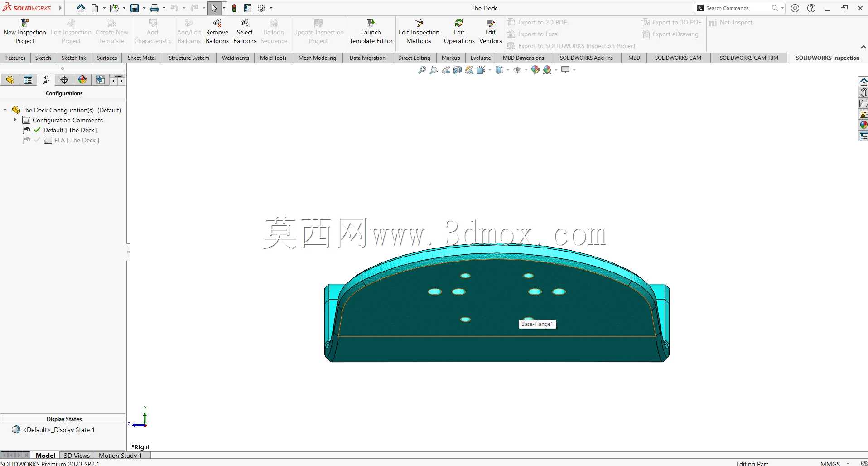868x466 pixels.
Task: Click the Remove Balloons tool
Action: (217, 32)
